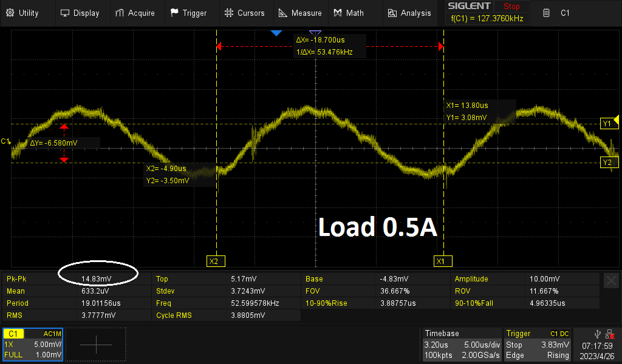The height and width of the screenshot is (364, 622).
Task: Open the Cursors menu
Action: click(x=244, y=13)
